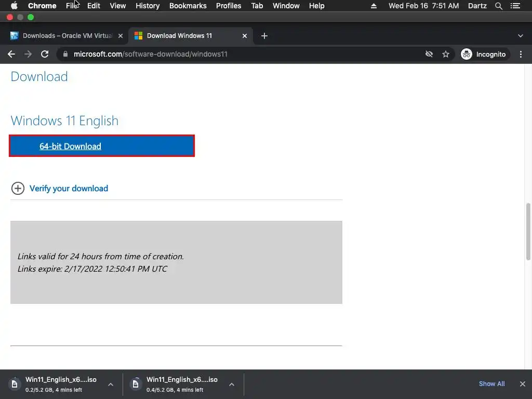Open Chrome's three-dot menu
Viewport: 532px width, 399px height.
tap(521, 54)
